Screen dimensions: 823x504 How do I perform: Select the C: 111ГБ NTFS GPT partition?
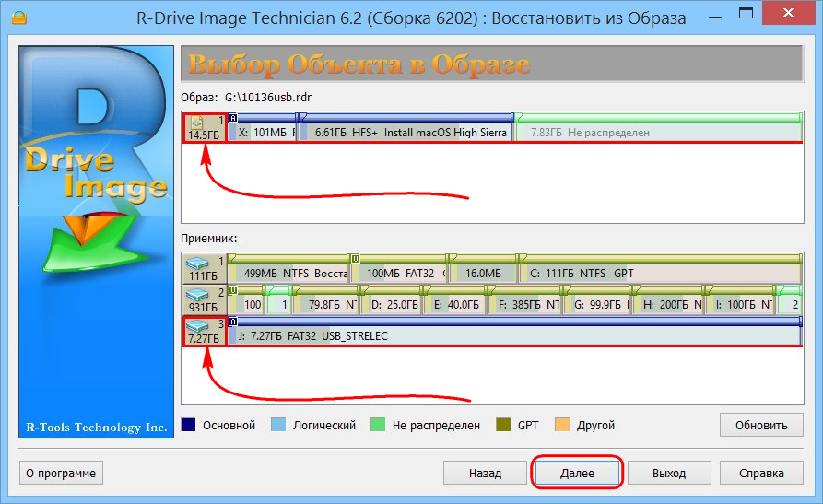pyautogui.click(x=659, y=269)
